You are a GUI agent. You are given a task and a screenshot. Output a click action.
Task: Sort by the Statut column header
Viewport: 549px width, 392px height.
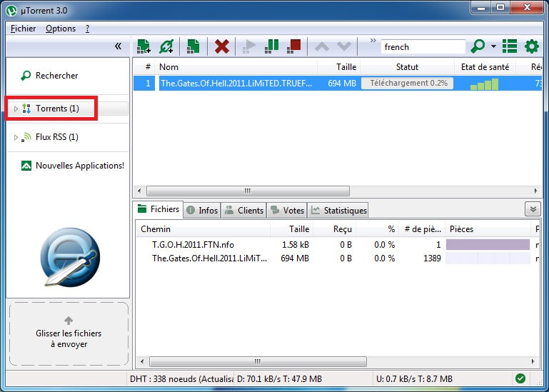407,66
